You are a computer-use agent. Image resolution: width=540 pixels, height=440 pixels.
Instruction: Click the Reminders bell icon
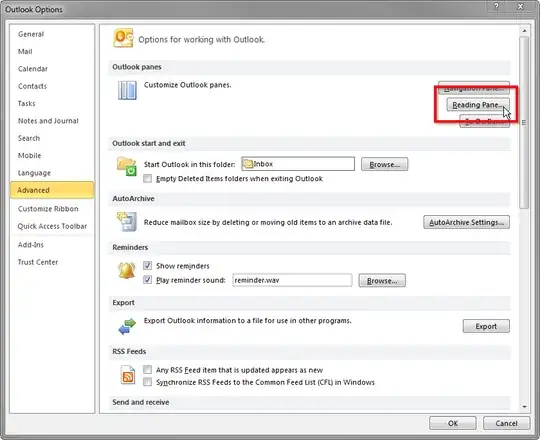pos(126,270)
